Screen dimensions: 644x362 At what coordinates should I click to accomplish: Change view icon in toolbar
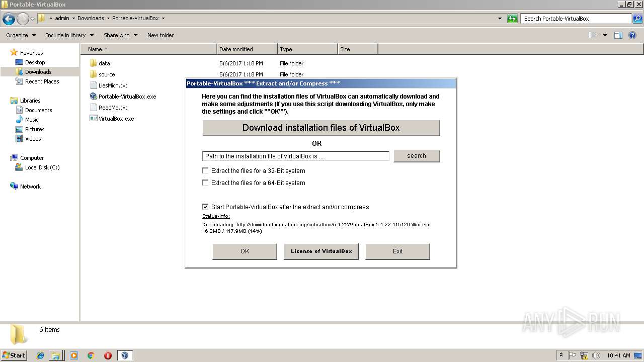(x=593, y=35)
